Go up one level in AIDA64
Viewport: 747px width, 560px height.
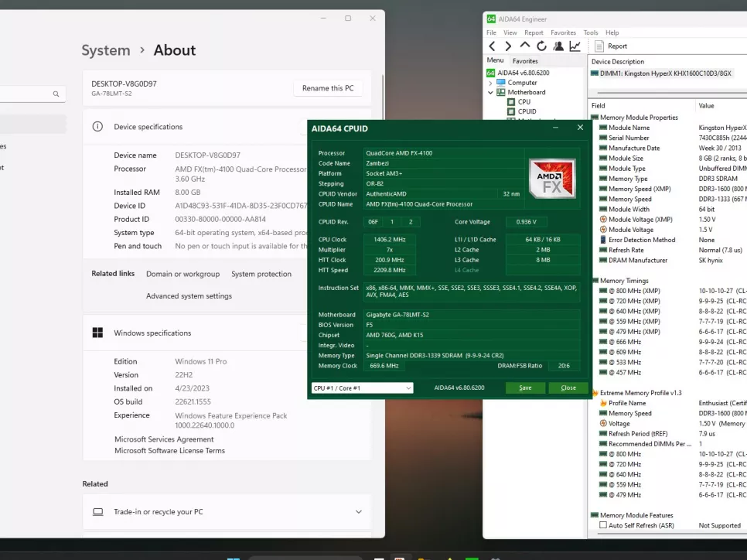[x=524, y=46]
